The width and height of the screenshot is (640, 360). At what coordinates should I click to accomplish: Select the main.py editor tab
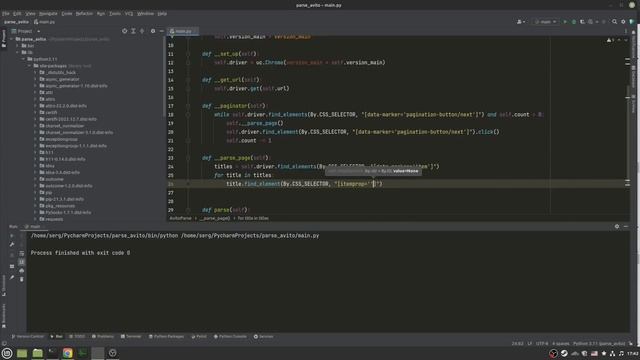pyautogui.click(x=182, y=31)
